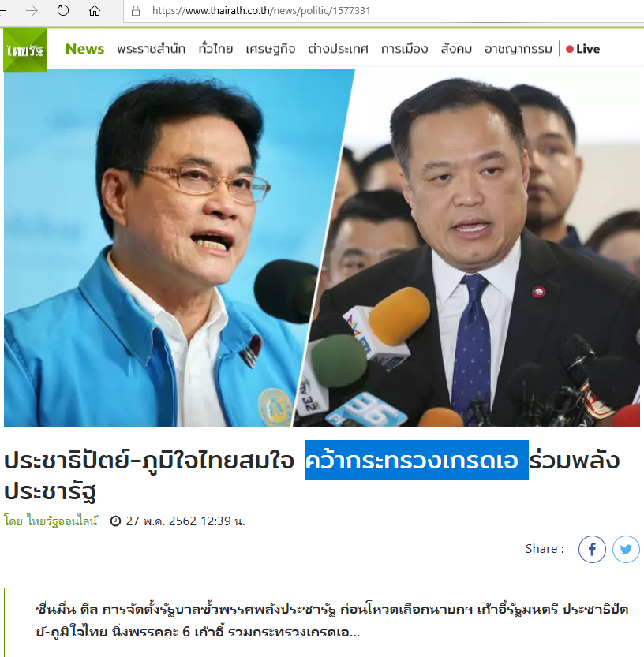
Task: Click the forward navigation arrow
Action: coord(32,10)
